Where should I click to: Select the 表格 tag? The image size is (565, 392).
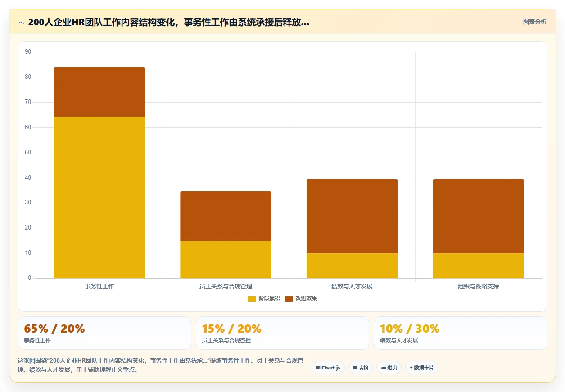[361, 368]
